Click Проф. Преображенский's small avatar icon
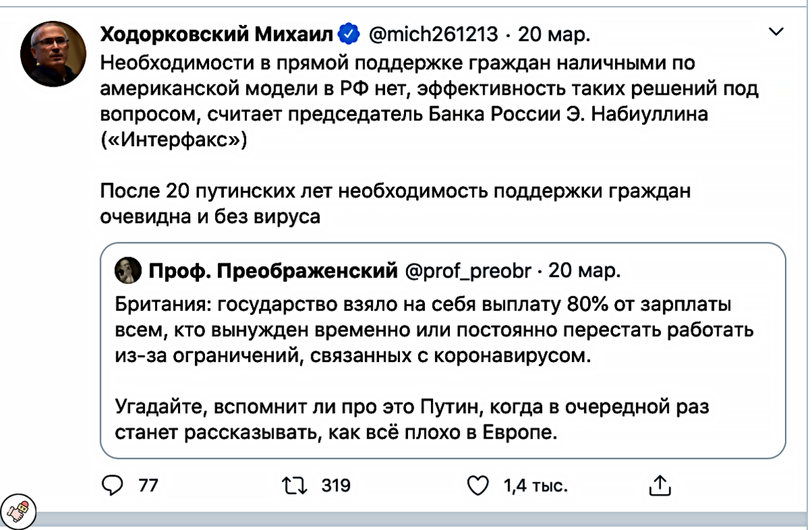812x530 pixels. click(x=129, y=269)
